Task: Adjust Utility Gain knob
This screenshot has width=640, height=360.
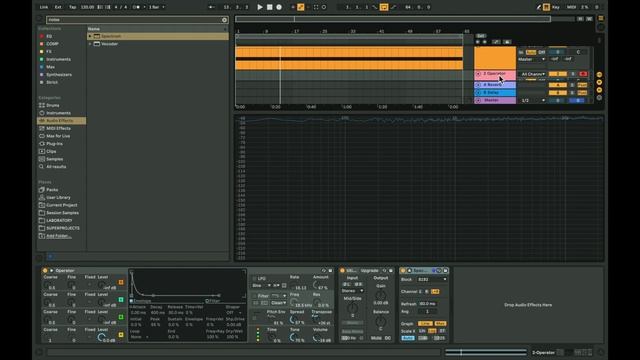Action: tap(380, 296)
